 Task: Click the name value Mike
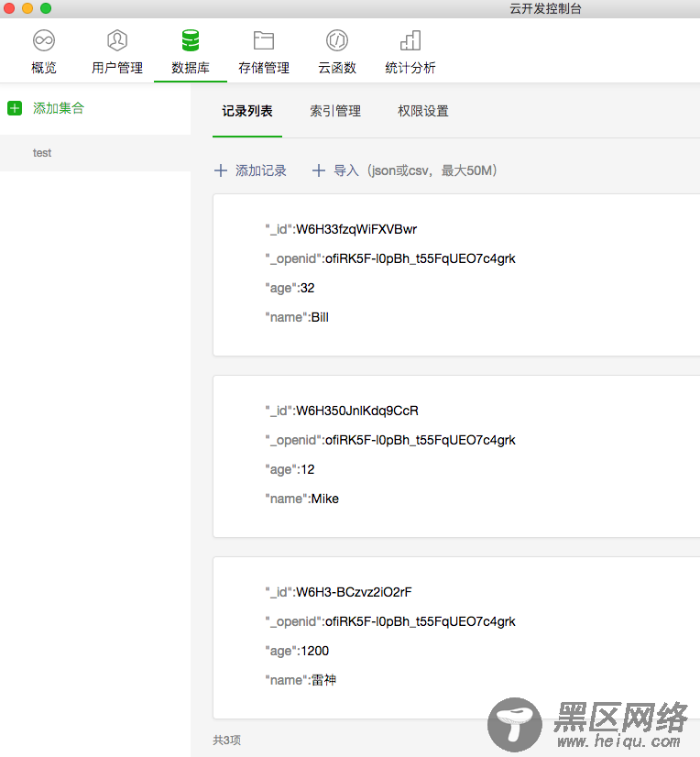[325, 499]
